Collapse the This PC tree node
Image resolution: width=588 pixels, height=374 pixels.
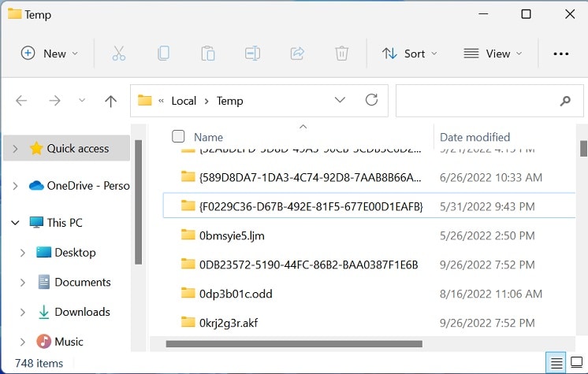coord(15,223)
